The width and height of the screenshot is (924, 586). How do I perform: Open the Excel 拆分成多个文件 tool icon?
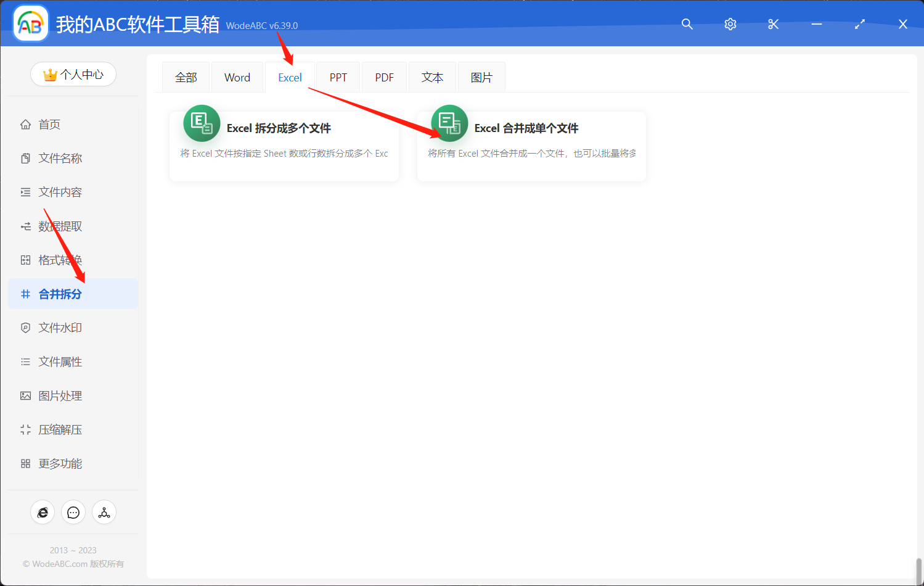point(201,123)
